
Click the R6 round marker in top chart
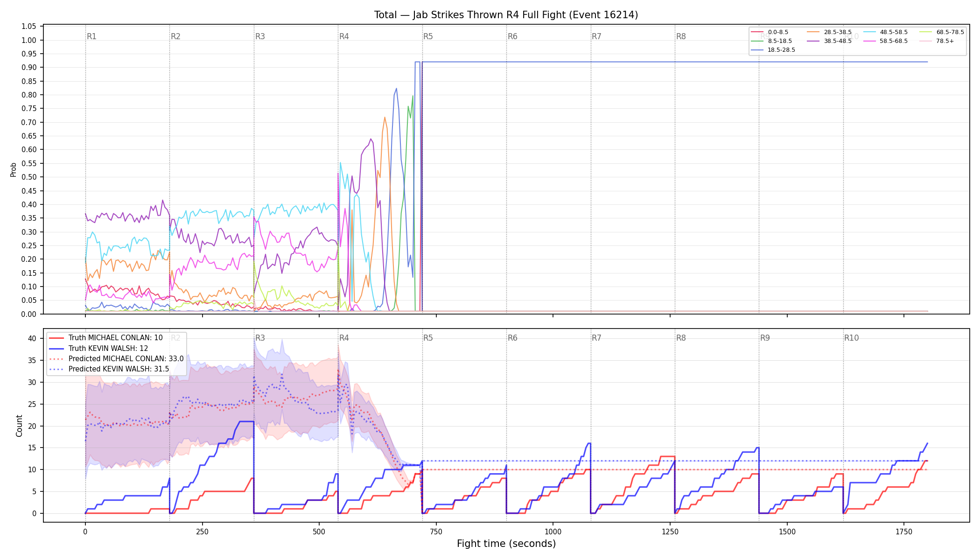pos(512,36)
